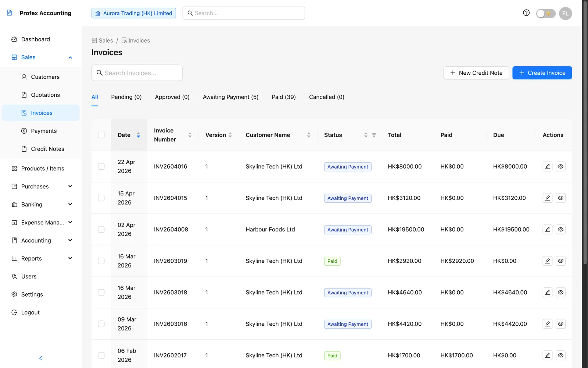Click edit icon for invoice INV2604015
588x368 pixels.
(x=548, y=198)
